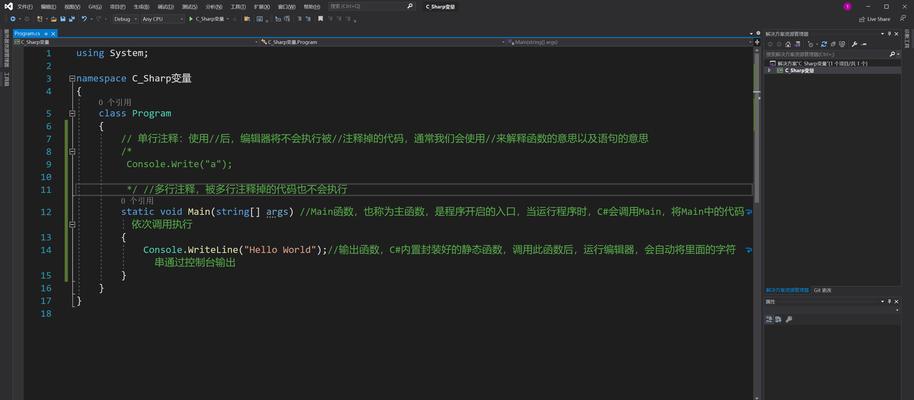
Task: Click the Save icon in toolbar
Action: (62, 19)
